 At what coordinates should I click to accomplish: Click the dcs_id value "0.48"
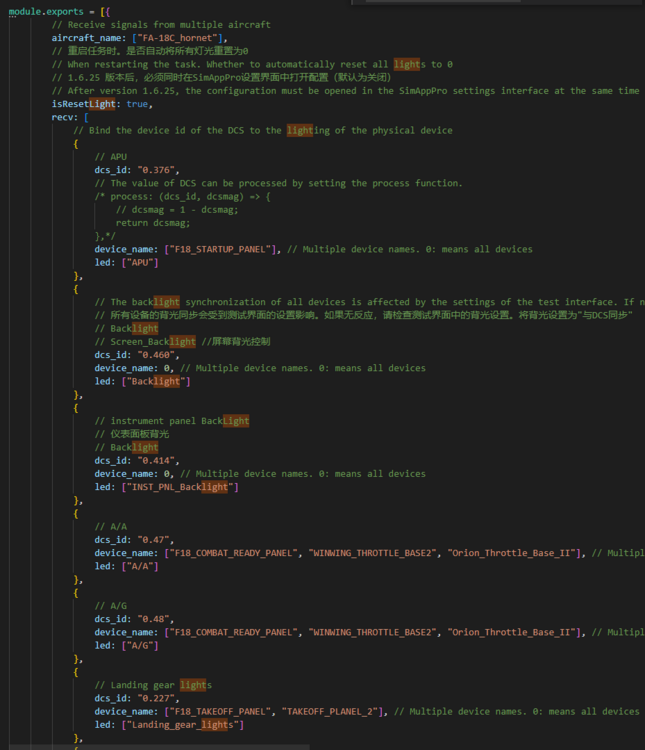[153, 619]
